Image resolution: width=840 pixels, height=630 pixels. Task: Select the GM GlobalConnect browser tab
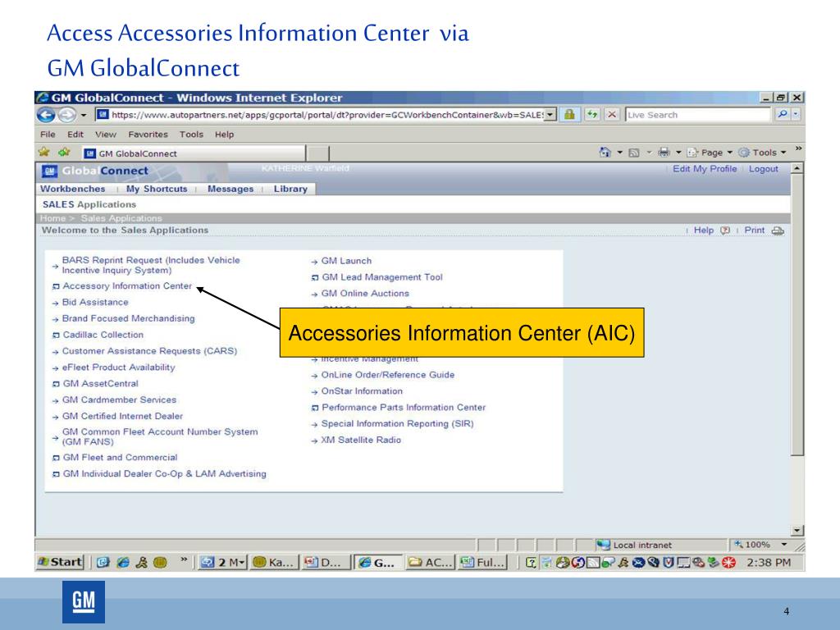[194, 153]
